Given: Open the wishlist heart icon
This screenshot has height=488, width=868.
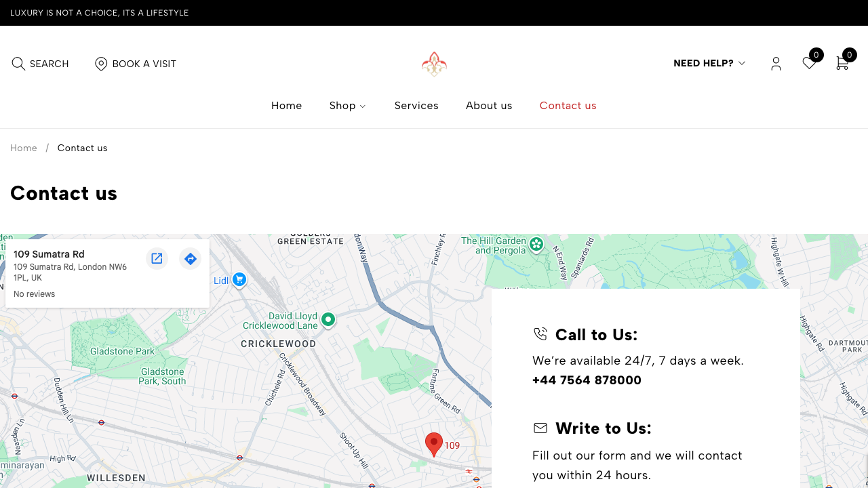Looking at the screenshot, I should click(x=809, y=63).
